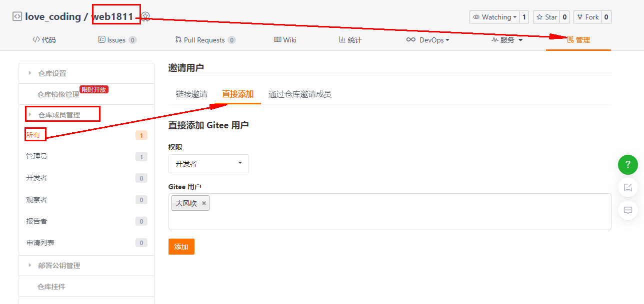Click the 邀请用户 heading
This screenshot has height=304, width=644.
coord(186,68)
